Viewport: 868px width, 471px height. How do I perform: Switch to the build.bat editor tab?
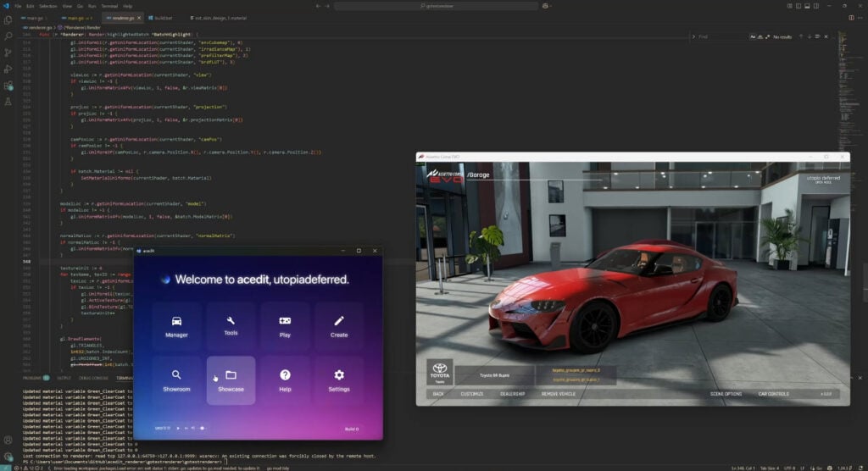pyautogui.click(x=160, y=18)
